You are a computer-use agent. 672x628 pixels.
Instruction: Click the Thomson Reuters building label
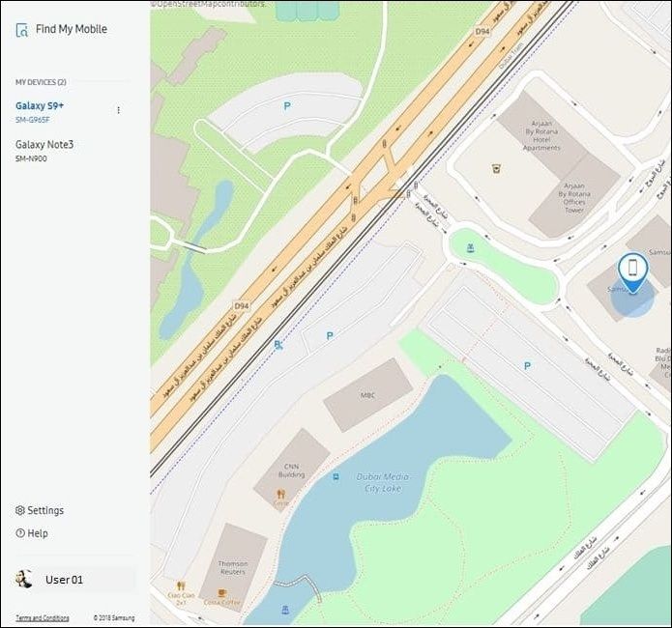(x=233, y=567)
